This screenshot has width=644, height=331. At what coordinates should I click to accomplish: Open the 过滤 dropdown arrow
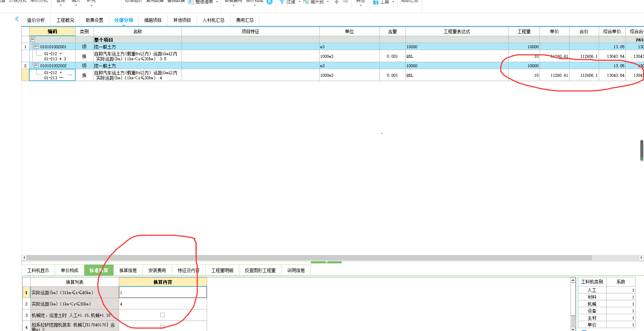(x=299, y=2)
